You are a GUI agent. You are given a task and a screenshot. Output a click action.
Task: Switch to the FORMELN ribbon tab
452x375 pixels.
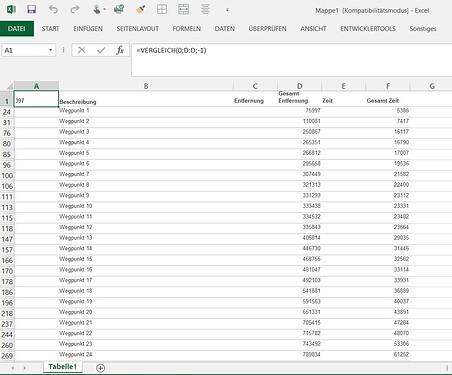tap(187, 29)
